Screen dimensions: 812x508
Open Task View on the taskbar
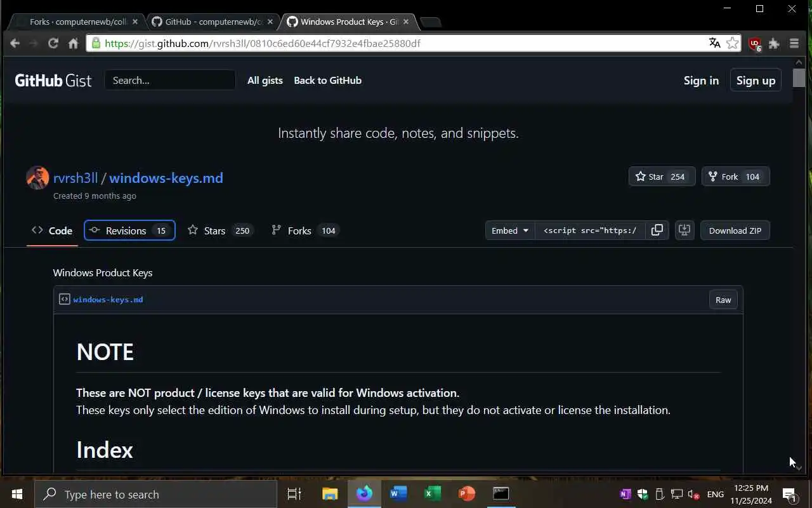[x=294, y=494]
